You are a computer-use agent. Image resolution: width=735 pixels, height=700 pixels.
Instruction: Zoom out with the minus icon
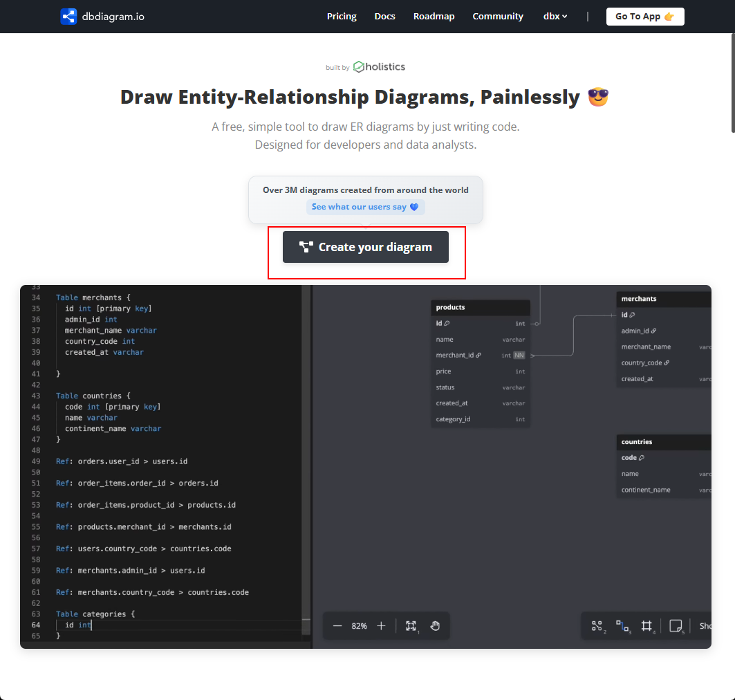337,626
